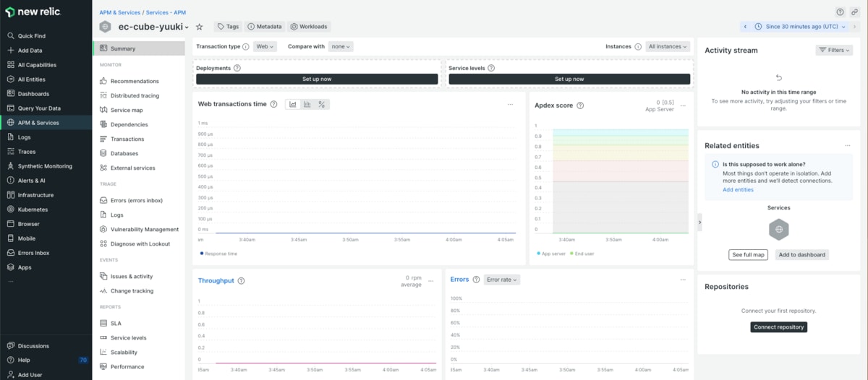Set up Service levels now
Image resolution: width=868 pixels, height=380 pixels.
[569, 79]
